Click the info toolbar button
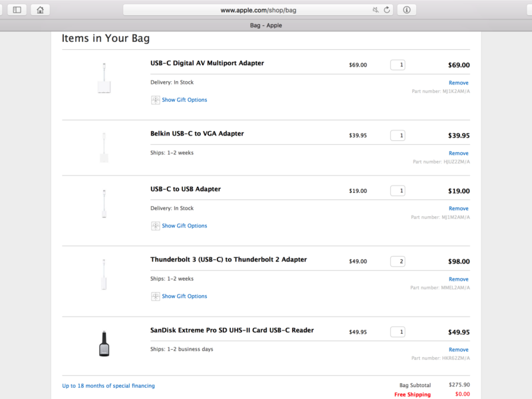 (x=406, y=10)
